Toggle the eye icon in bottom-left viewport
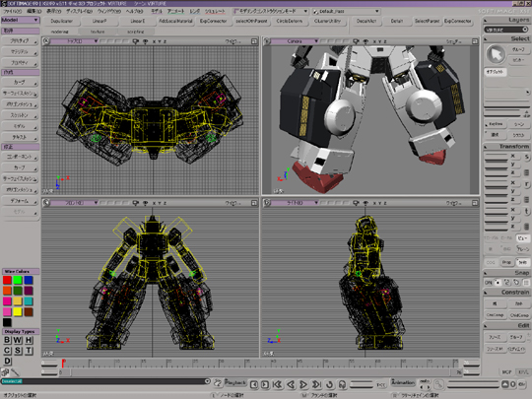The image size is (532, 399). (x=145, y=203)
